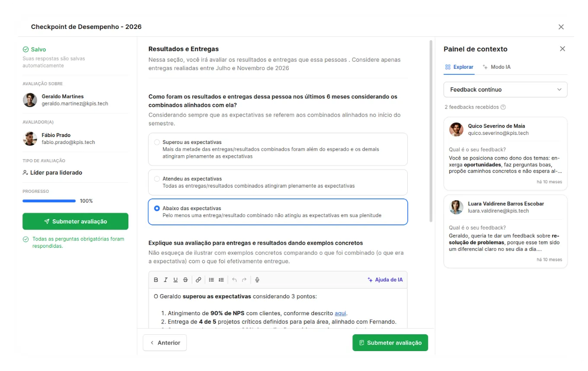
Task: Underline the selected editor text
Action: pos(176,280)
